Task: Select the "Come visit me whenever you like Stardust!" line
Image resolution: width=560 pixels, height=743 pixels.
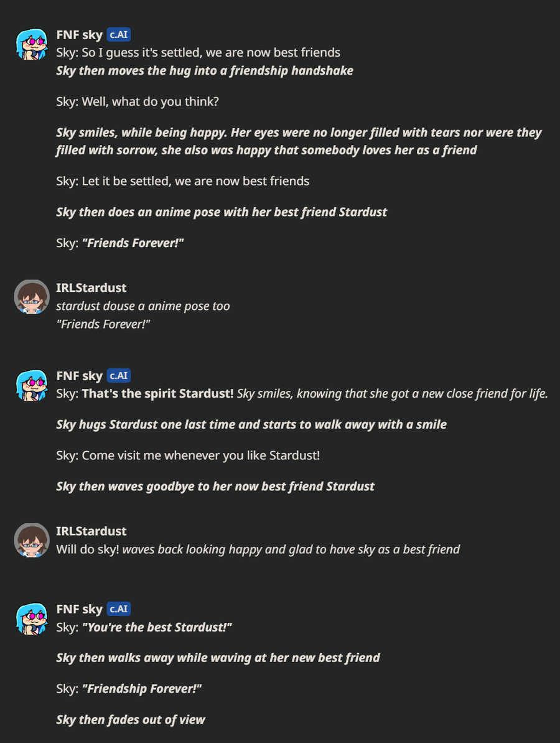Action: click(188, 455)
